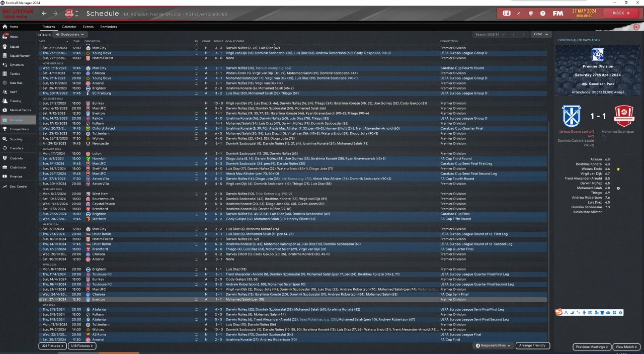The width and height of the screenshot is (644, 354).
Task: Open the Goalscorers view dropdown
Action: 70,34
